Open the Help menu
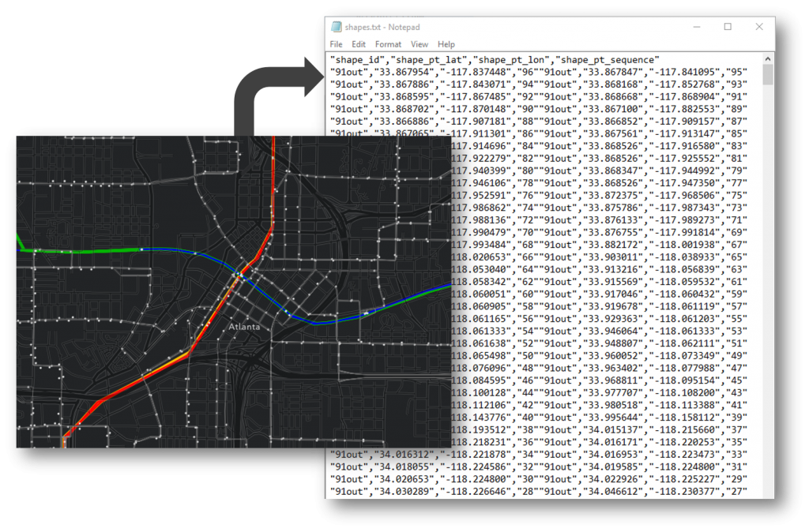Screen dimensions: 809x532 point(446,44)
